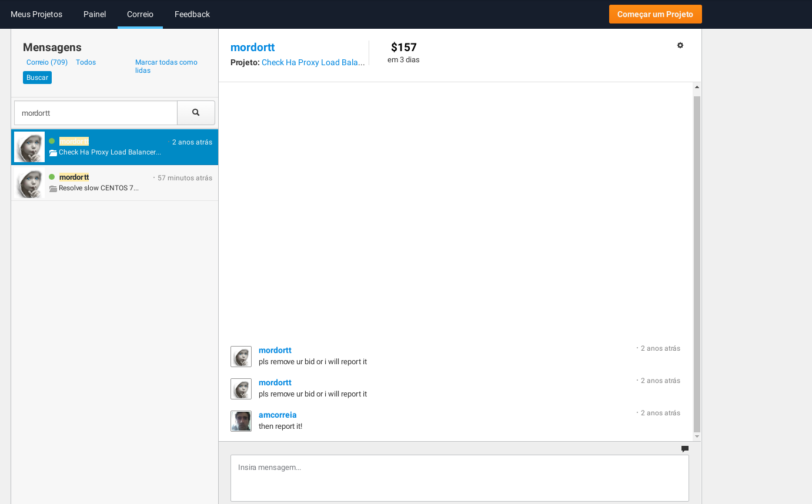Click avatar thumbnail in Resolve slow CENTOS row
The height and width of the screenshot is (504, 812).
pos(29,183)
